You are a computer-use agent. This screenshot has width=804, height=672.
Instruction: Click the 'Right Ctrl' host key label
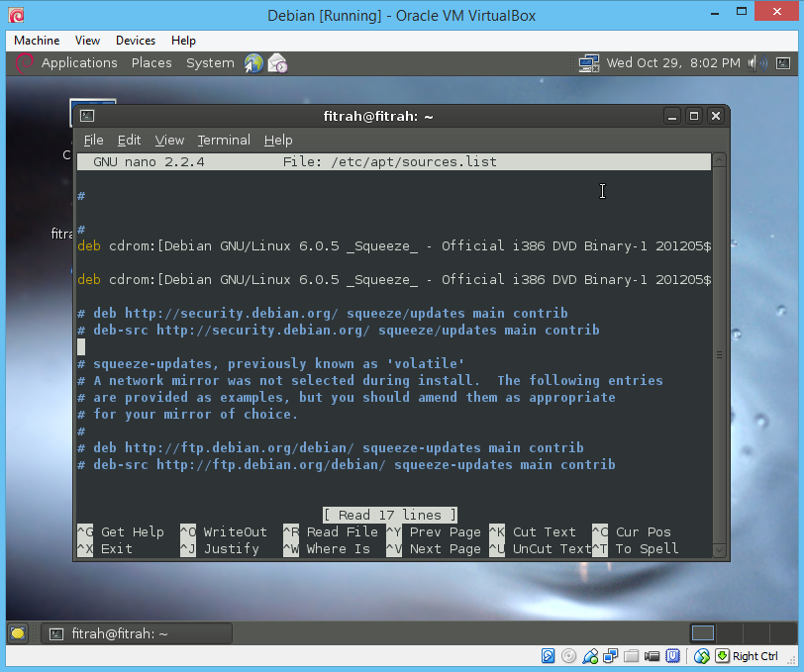755,656
